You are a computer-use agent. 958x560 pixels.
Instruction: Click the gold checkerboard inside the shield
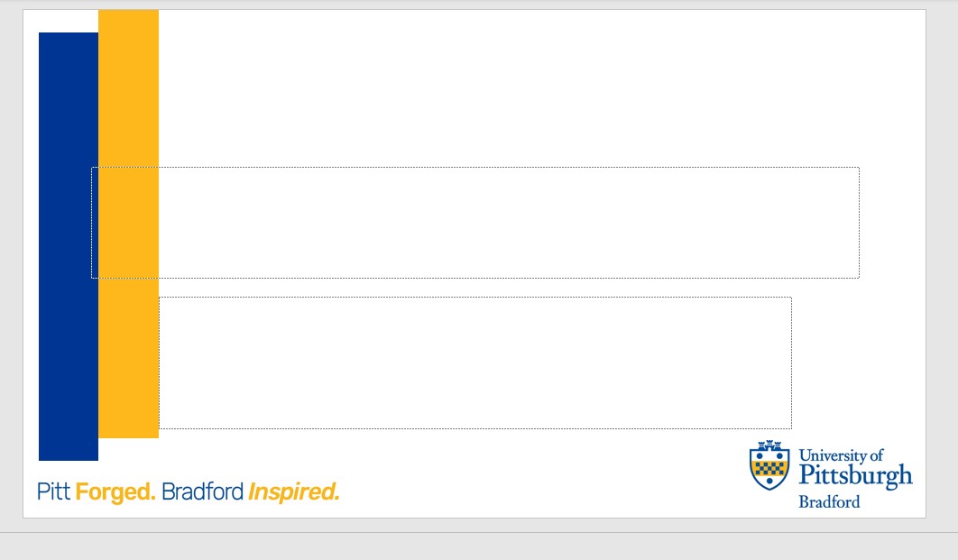point(769,468)
